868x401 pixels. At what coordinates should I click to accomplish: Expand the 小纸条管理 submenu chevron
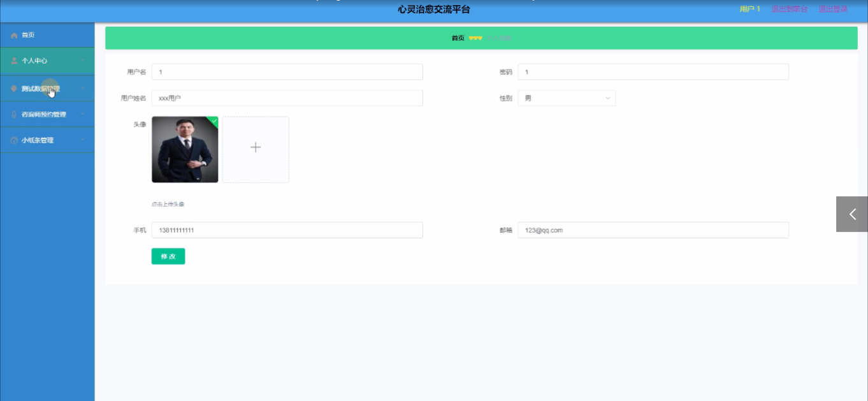pos(83,140)
